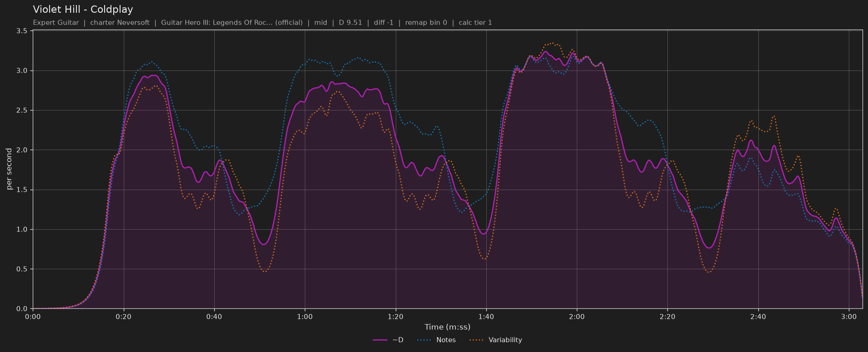This screenshot has height=352, width=868.
Task: Click 'Guitar Hero III: Legends Of Roc... (official)' text
Action: click(x=232, y=23)
